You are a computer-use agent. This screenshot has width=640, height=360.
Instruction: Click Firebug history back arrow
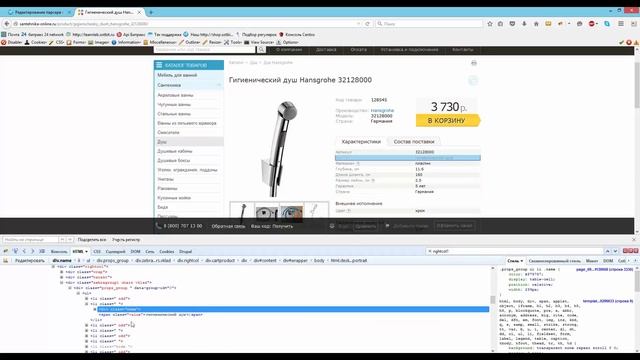point(24,251)
